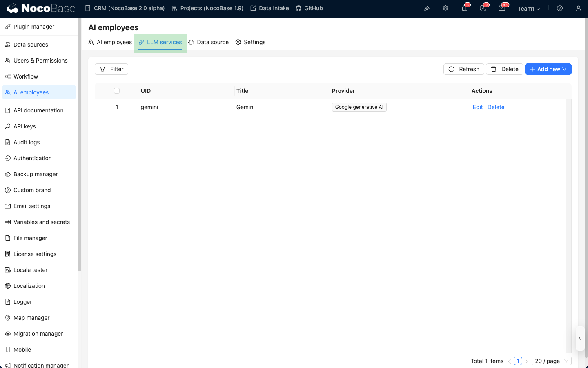Open the mail inbox icon

tap(502, 9)
